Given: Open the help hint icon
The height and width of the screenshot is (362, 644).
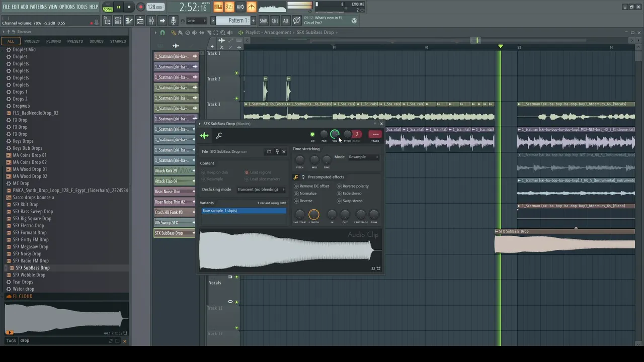Looking at the screenshot, I should click(297, 21).
